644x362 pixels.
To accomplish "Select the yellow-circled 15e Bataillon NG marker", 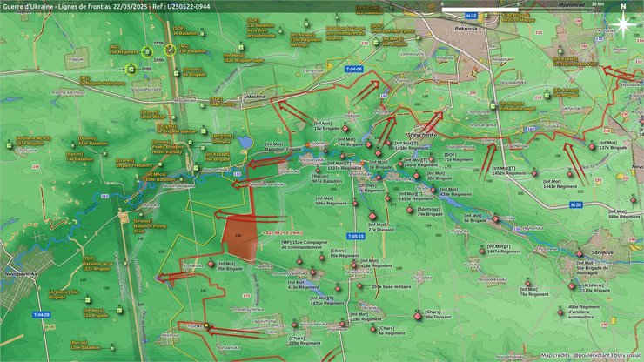I will (x=171, y=50).
